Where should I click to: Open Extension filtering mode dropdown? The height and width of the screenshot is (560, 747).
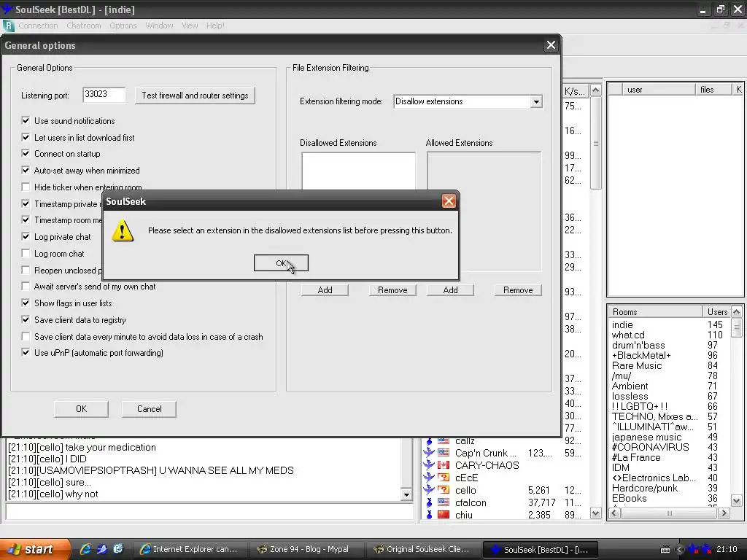[x=536, y=101]
